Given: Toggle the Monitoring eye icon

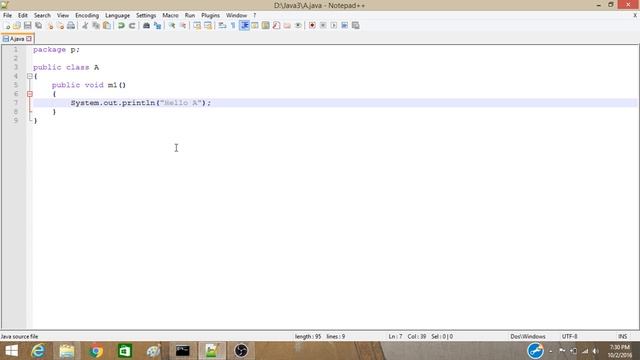Looking at the screenshot, I should click(x=298, y=26).
